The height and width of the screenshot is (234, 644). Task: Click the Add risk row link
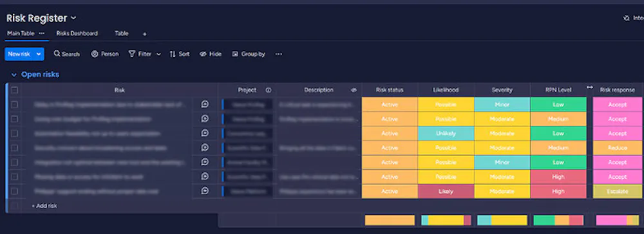pos(44,206)
